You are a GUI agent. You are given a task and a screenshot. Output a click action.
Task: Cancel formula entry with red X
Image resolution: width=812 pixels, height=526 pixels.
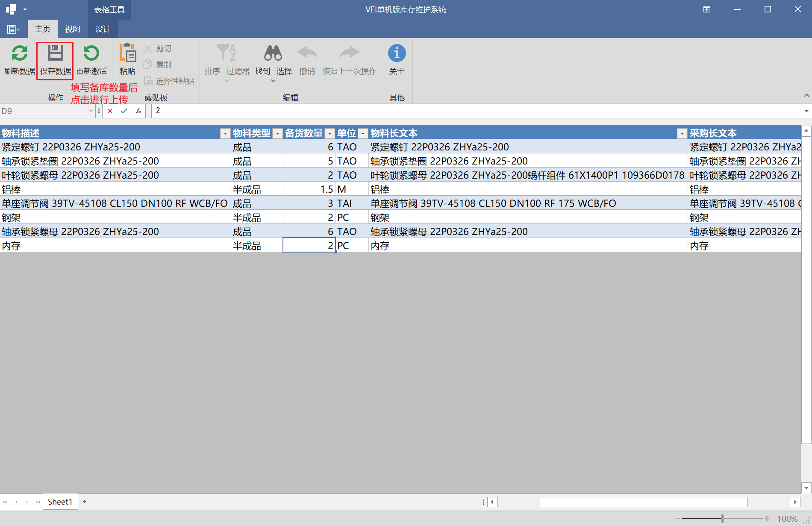(110, 111)
